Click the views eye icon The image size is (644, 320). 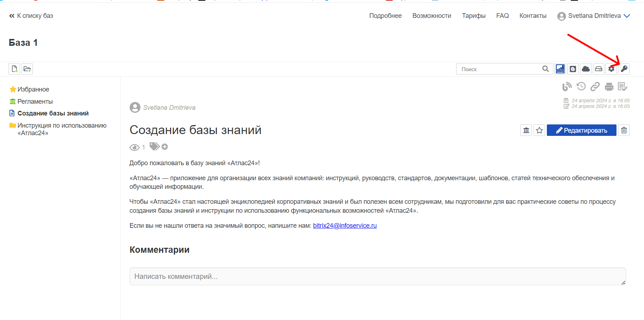(x=134, y=147)
